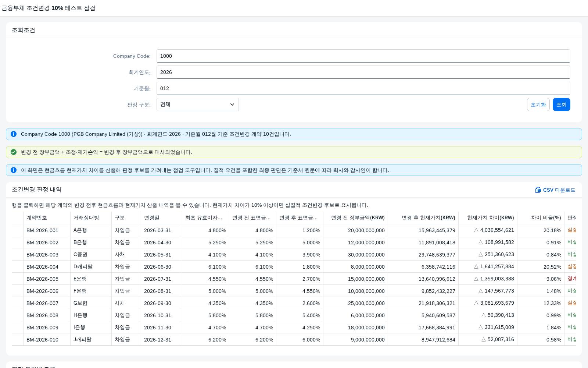Focus the Company Code input field
This screenshot has width=588, height=368.
pos(363,56)
